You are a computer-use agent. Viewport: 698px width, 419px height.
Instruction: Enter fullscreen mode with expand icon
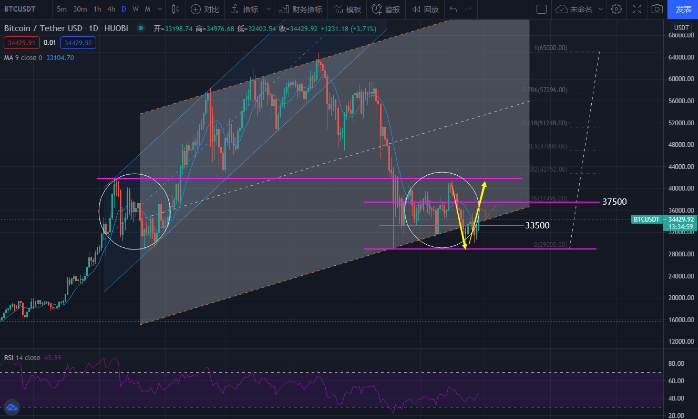point(635,9)
